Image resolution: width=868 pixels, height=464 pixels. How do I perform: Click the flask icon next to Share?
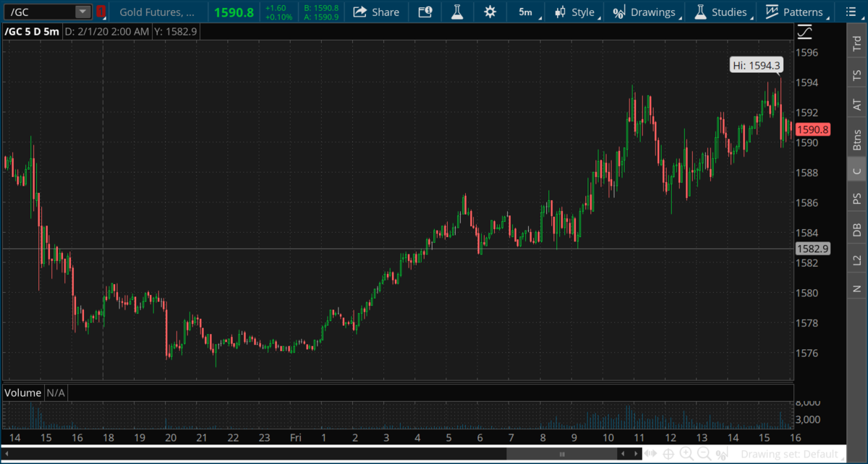(456, 12)
